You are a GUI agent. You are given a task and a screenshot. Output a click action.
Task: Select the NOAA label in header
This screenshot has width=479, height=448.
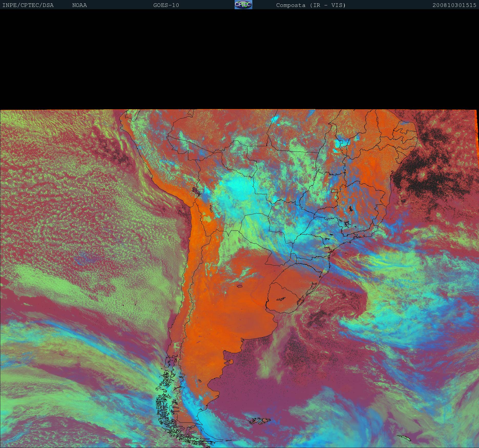pos(79,5)
